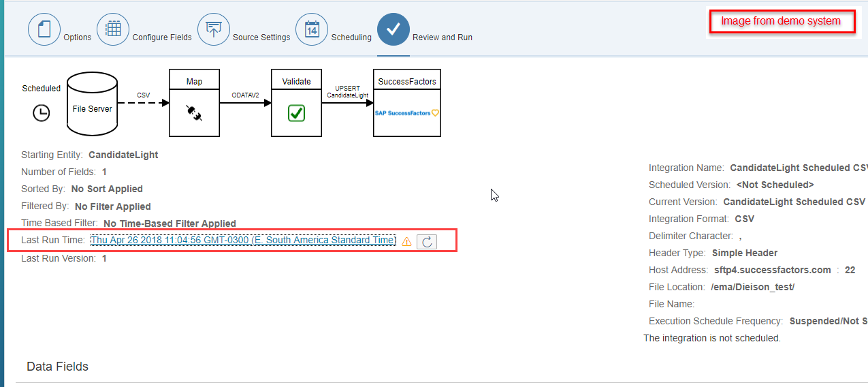Click the UPSERT CandidateLight arrow label
Image resolution: width=868 pixels, height=387 pixels.
[x=347, y=92]
